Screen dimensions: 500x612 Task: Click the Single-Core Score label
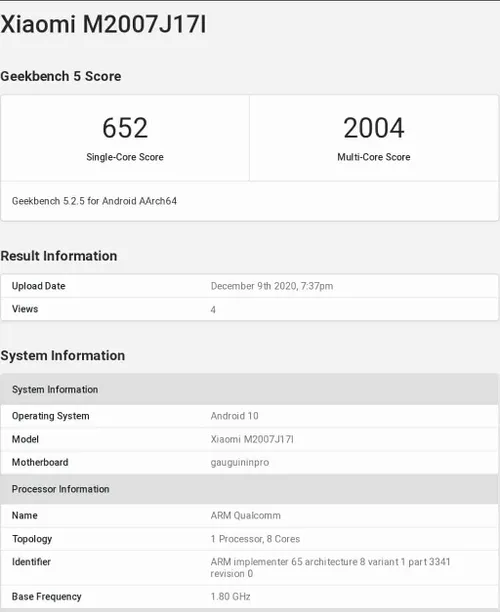click(125, 157)
